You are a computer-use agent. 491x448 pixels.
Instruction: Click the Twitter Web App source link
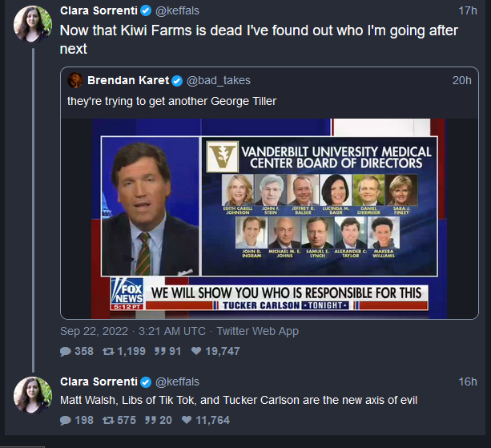coord(259,331)
